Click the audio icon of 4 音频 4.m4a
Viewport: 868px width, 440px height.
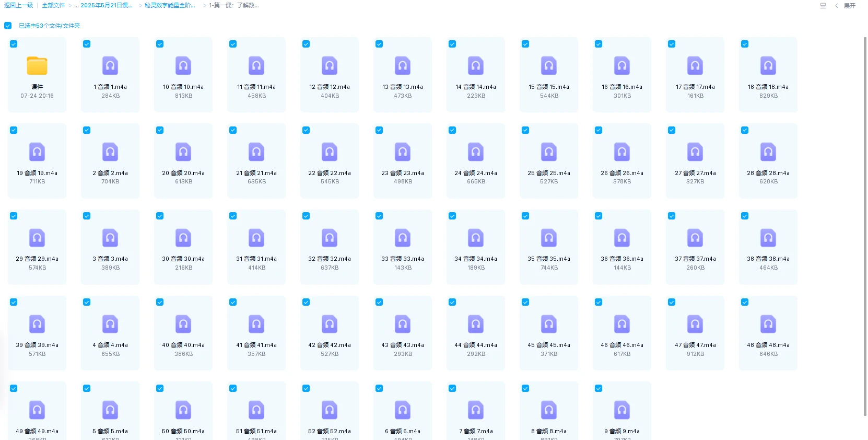tap(110, 324)
